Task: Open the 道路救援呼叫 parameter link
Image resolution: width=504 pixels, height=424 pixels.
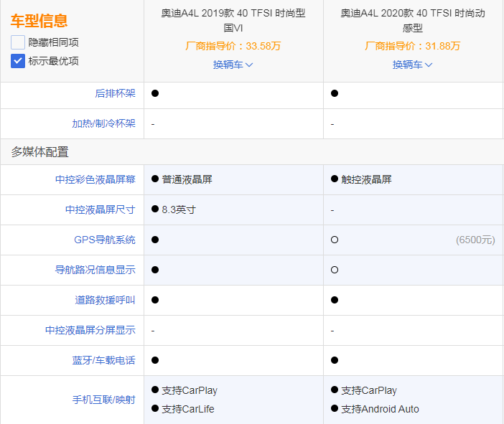Action: pyautogui.click(x=105, y=300)
